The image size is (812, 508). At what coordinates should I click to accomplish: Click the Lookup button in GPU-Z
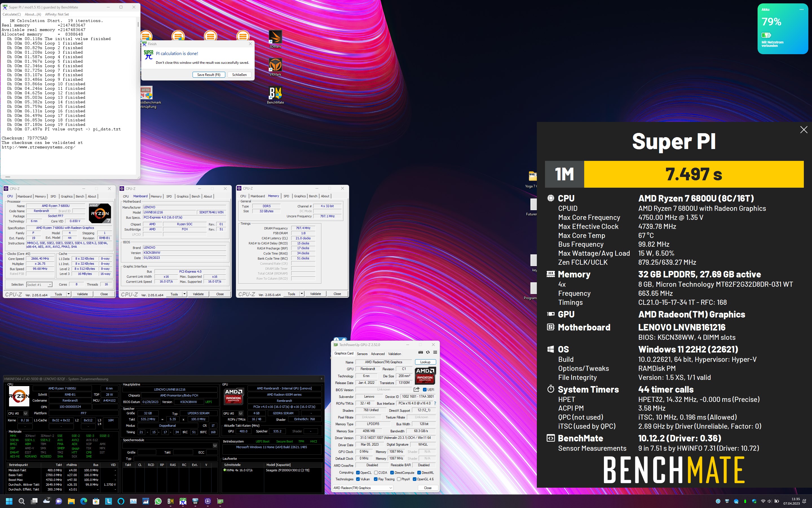tap(425, 362)
